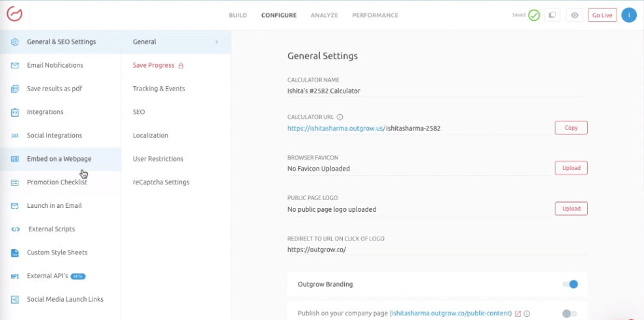Viewport: 644px width, 320px height.
Task: Click the user profile avatar
Action: coord(628,15)
